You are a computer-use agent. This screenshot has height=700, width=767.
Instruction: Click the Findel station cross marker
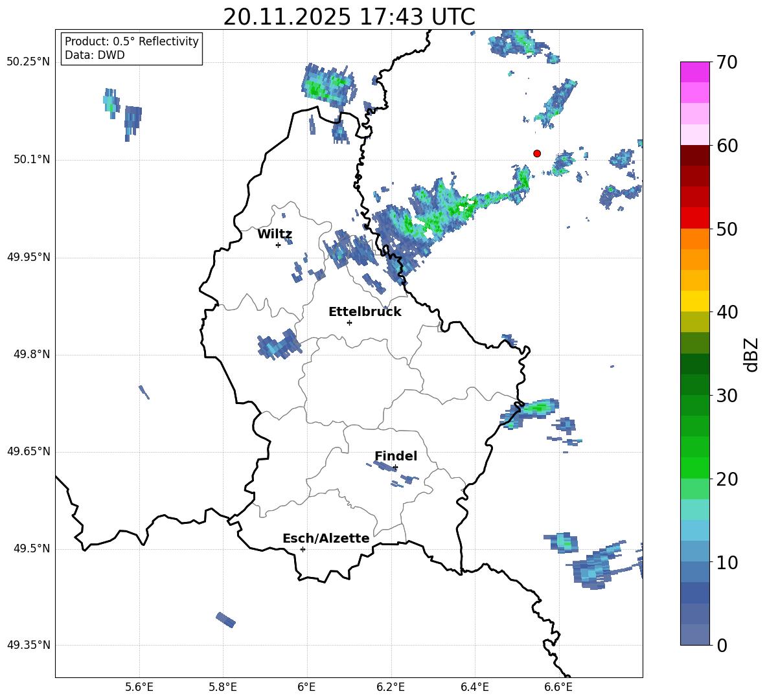395,468
